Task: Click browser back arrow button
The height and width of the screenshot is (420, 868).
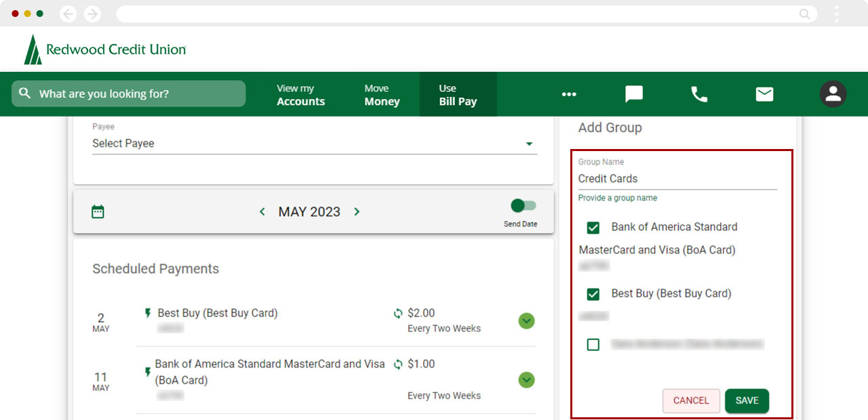Action: pyautogui.click(x=68, y=14)
